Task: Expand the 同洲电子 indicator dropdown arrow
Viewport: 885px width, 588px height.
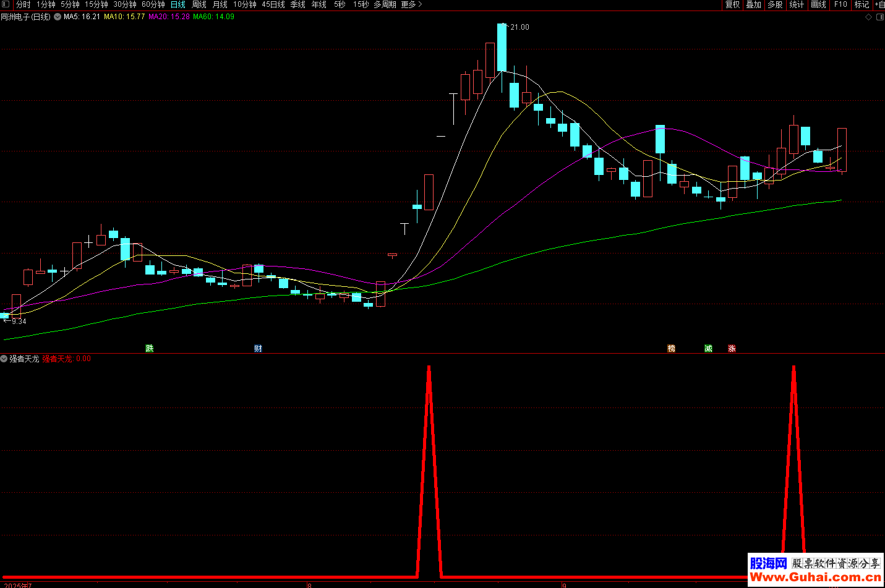Action: [58, 17]
